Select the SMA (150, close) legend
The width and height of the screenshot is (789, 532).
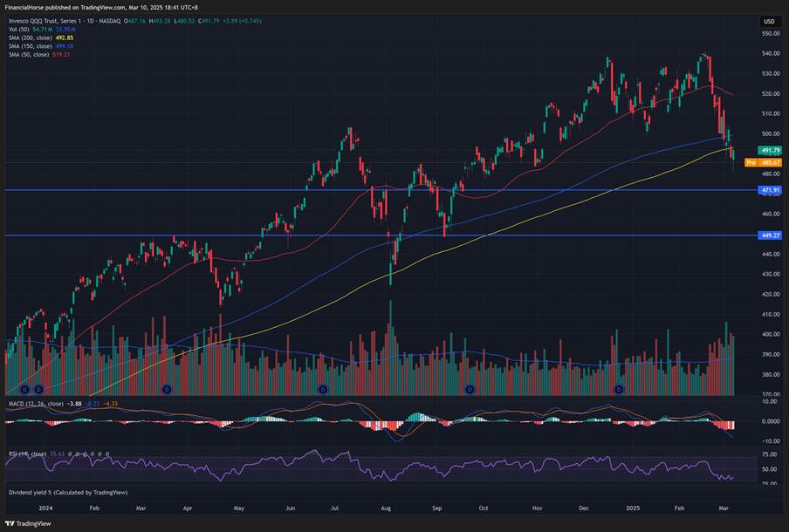click(x=31, y=46)
